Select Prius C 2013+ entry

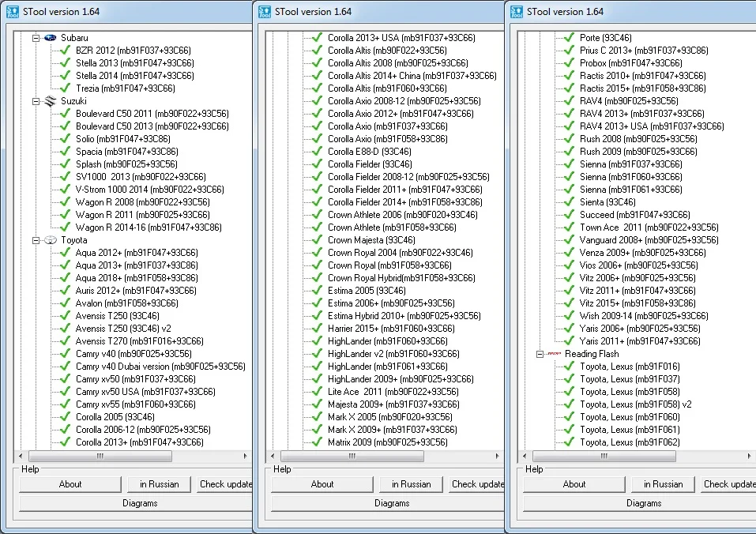tap(644, 50)
